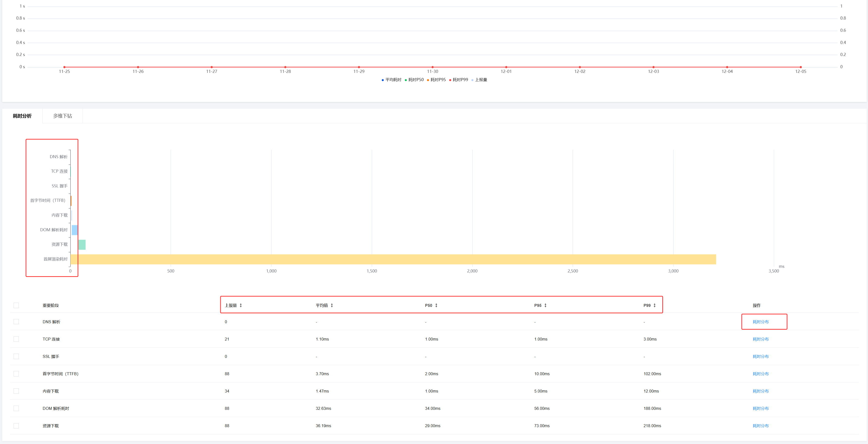The height and width of the screenshot is (444, 868).
Task: Click the P50 sort arrows icon
Action: coord(436,305)
